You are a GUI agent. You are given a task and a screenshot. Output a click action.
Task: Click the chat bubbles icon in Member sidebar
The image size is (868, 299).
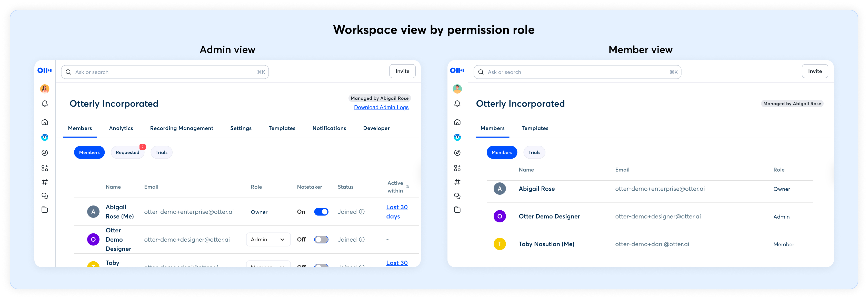(x=457, y=196)
